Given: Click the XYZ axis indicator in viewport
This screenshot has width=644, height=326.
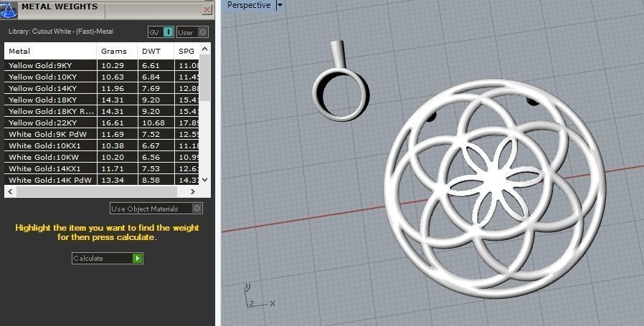Looking at the screenshot, I should pyautogui.click(x=258, y=296).
